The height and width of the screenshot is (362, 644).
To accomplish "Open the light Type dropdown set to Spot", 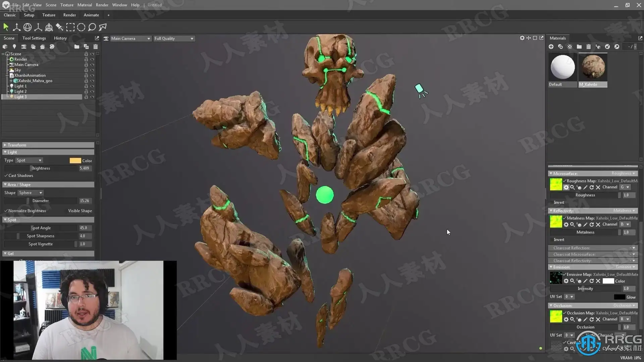I will click(29, 161).
